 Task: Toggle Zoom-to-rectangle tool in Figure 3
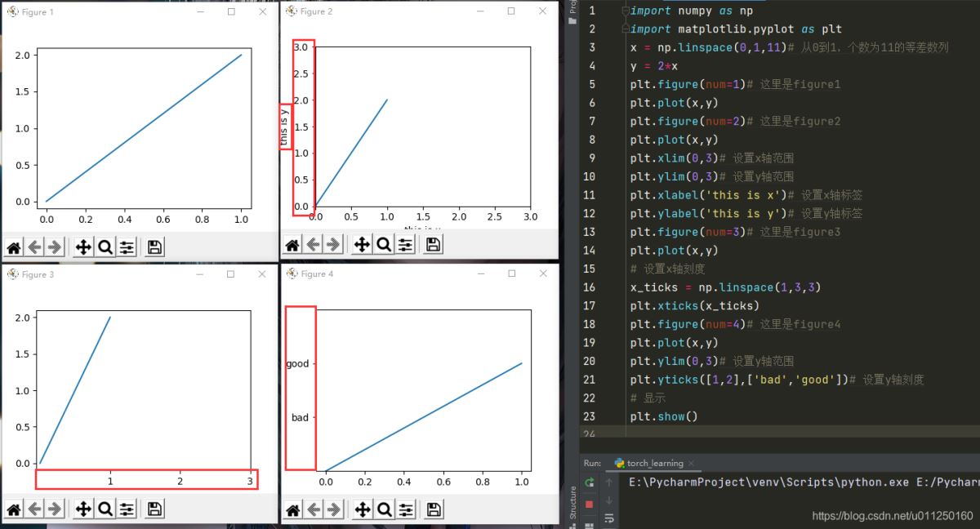[105, 509]
